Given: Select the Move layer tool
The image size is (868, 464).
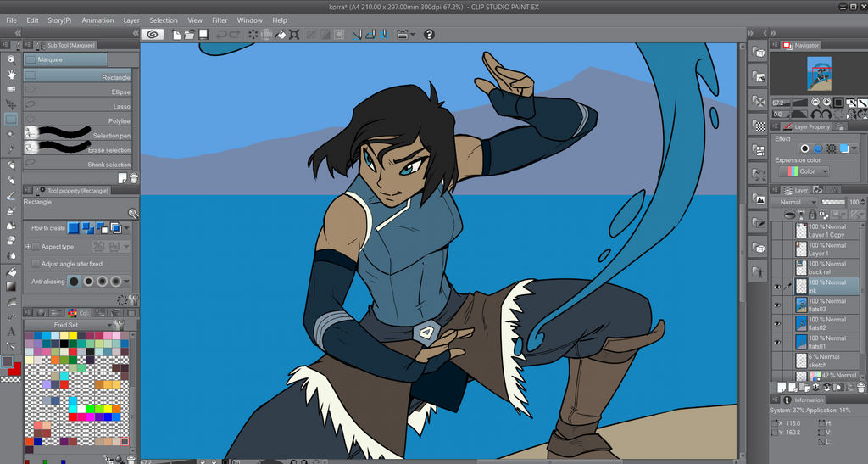Looking at the screenshot, I should point(11,104).
